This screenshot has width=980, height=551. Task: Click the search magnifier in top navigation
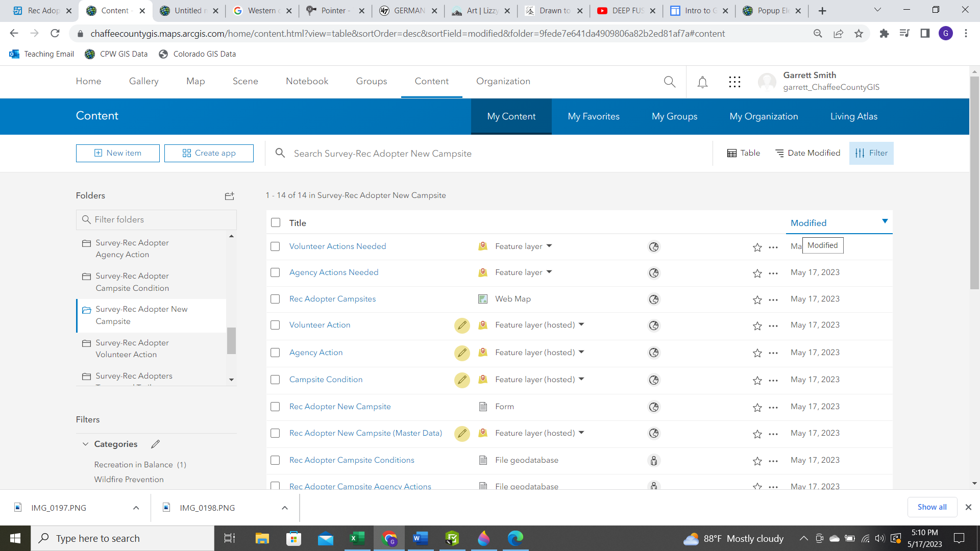pos(670,82)
